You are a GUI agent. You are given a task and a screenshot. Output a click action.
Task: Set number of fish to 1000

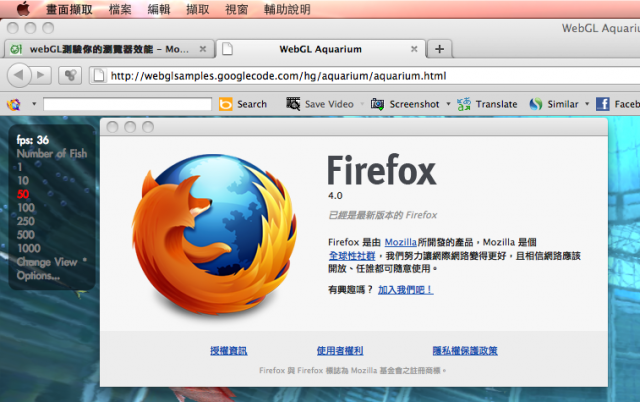(29, 248)
